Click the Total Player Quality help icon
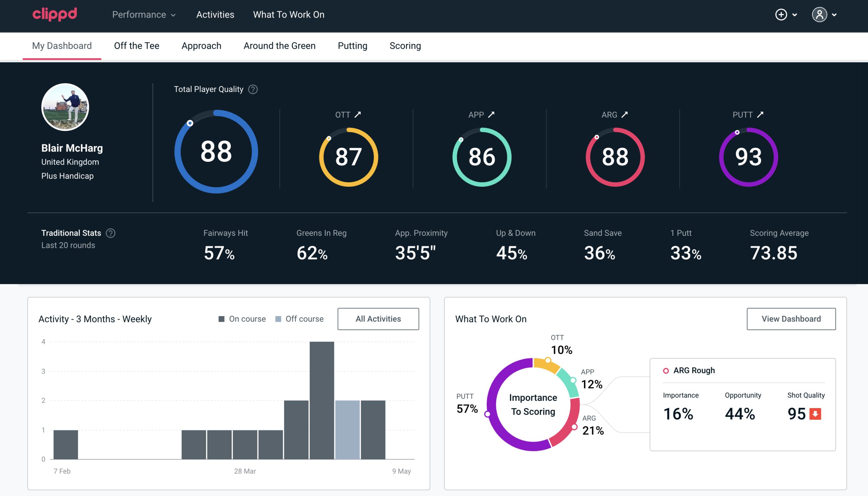The width and height of the screenshot is (868, 496). coord(252,89)
